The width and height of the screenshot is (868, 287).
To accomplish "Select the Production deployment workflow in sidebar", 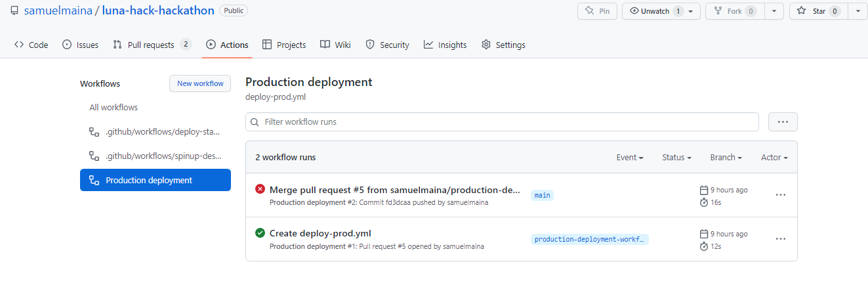I will click(x=155, y=180).
